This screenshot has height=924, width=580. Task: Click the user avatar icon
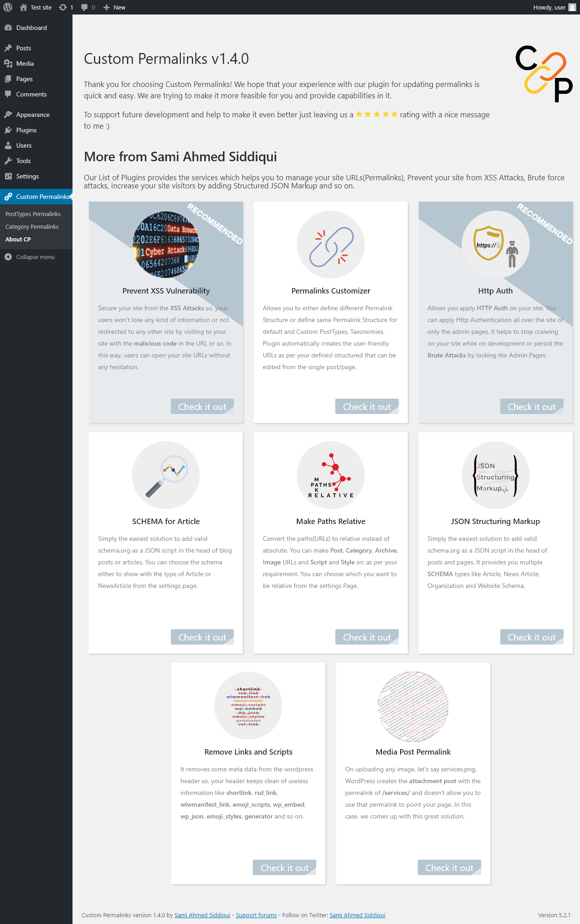572,7
